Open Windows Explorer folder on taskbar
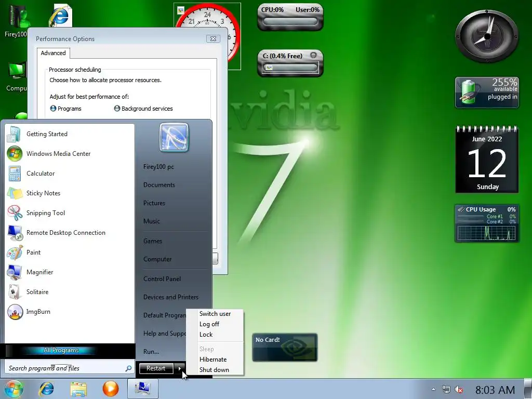The width and height of the screenshot is (532, 399). tap(78, 389)
